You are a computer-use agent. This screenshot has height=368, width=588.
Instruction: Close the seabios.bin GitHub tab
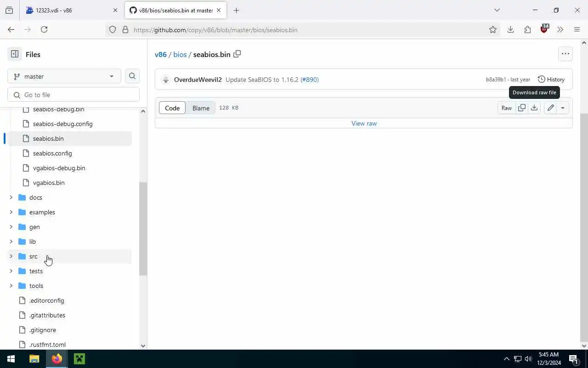[x=219, y=10]
